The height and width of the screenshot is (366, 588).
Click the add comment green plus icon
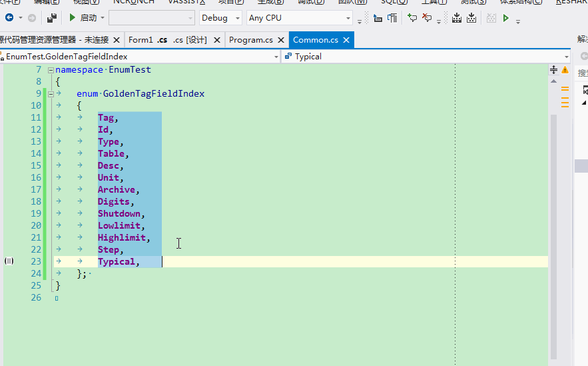click(x=412, y=17)
